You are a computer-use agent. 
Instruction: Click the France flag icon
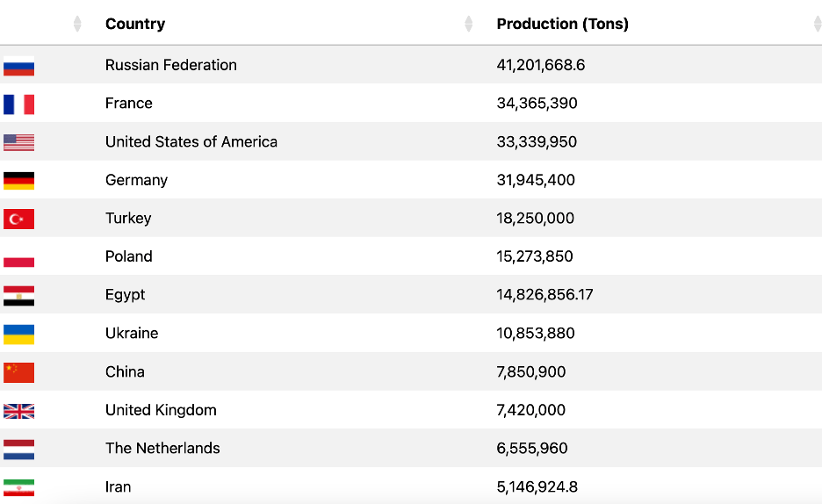tap(18, 104)
